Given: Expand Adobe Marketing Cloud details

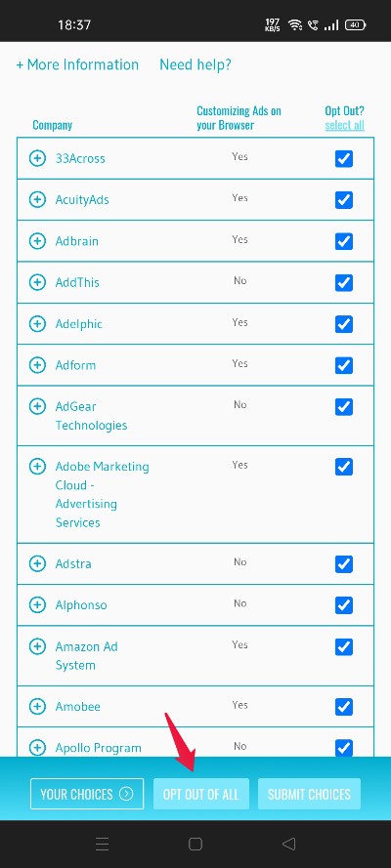Looking at the screenshot, I should 37,467.
